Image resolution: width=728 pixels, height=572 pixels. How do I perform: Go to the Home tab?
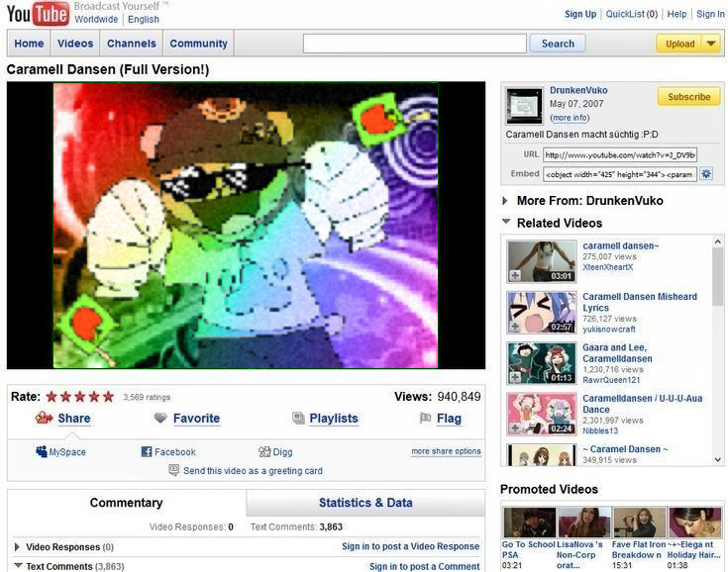click(x=29, y=44)
